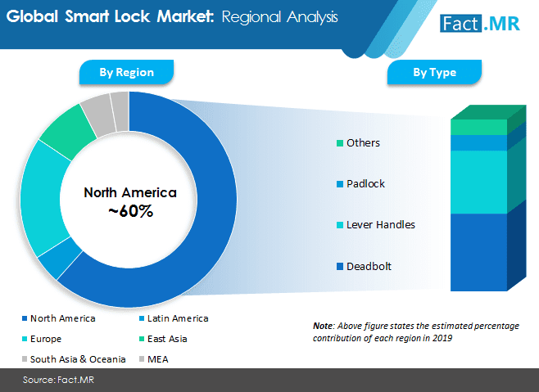539x392 pixels.
Task: Click the MEA legend entry
Action: pos(156,358)
